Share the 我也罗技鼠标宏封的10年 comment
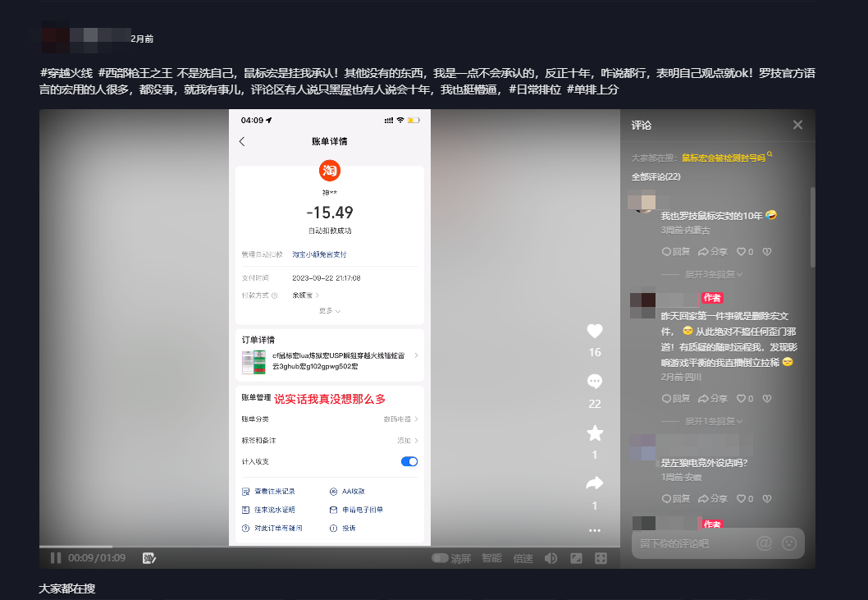This screenshot has height=600, width=868. [x=713, y=251]
